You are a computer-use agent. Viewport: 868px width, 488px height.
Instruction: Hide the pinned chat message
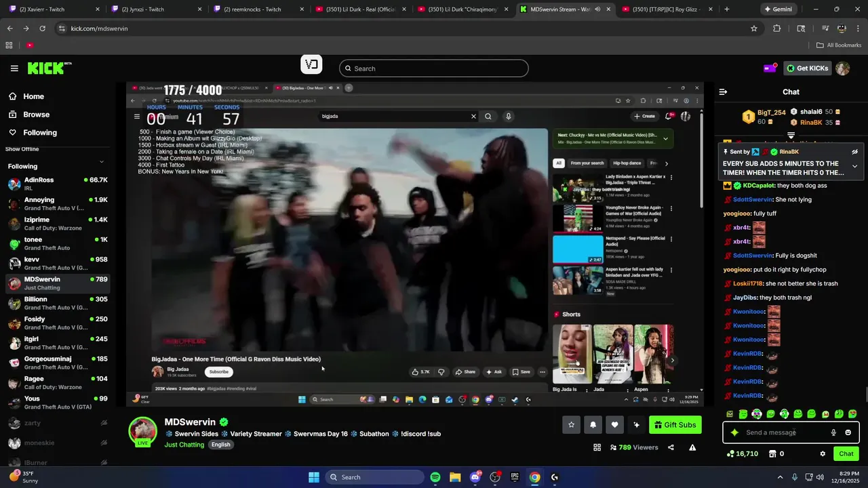(854, 152)
